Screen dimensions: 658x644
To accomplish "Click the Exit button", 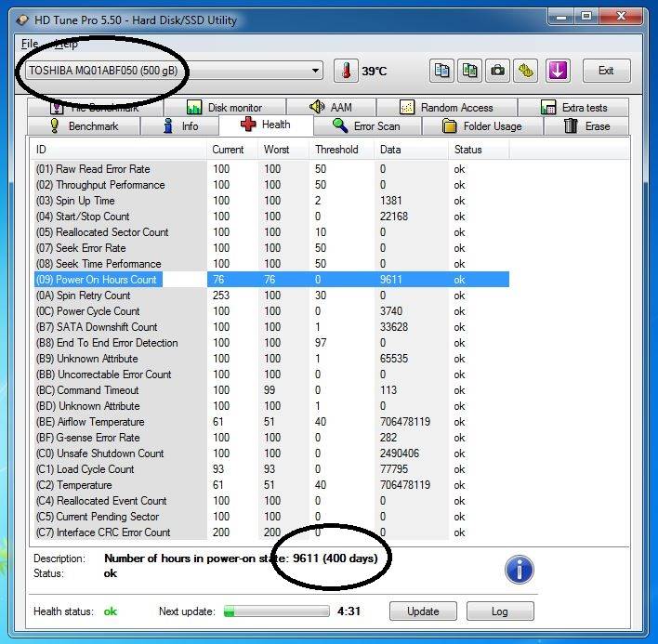I will tap(606, 71).
